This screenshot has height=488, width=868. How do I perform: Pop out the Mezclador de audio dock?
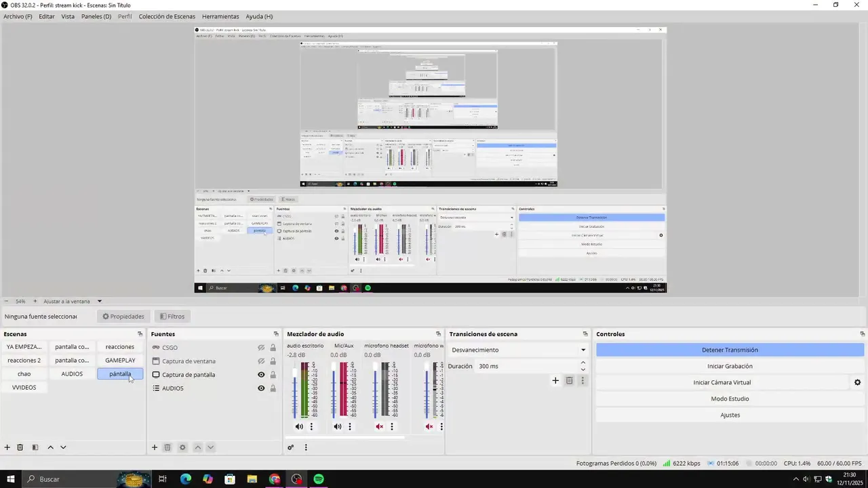click(x=439, y=334)
